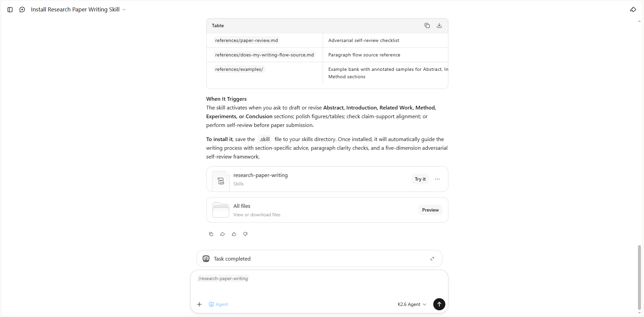The image size is (644, 317).
Task: Add attachment with plus icon
Action: coord(199,304)
